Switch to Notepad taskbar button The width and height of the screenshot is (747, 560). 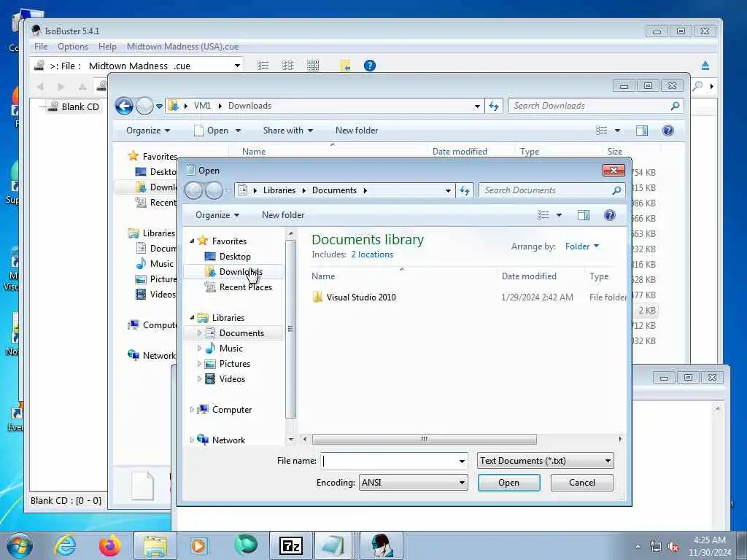(333, 545)
